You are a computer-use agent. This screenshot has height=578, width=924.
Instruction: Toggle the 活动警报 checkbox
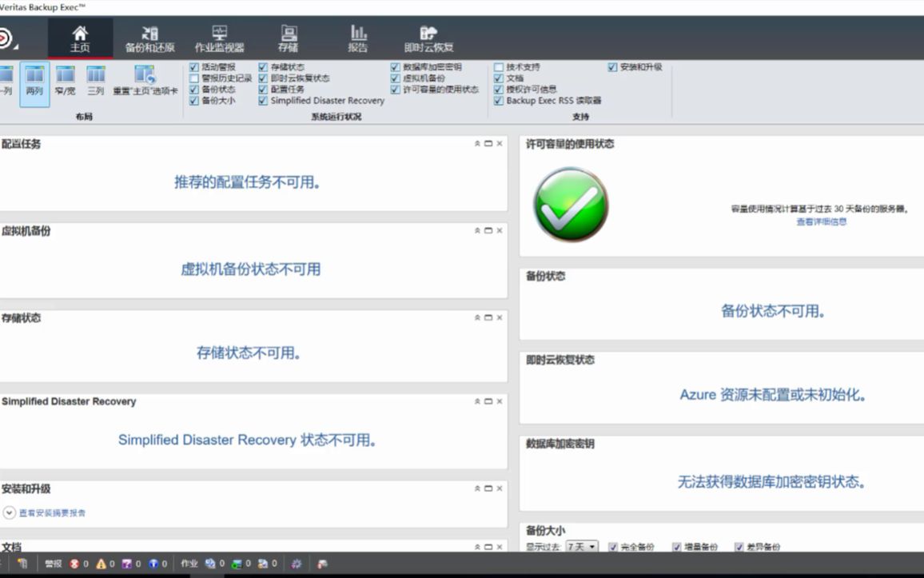[194, 67]
